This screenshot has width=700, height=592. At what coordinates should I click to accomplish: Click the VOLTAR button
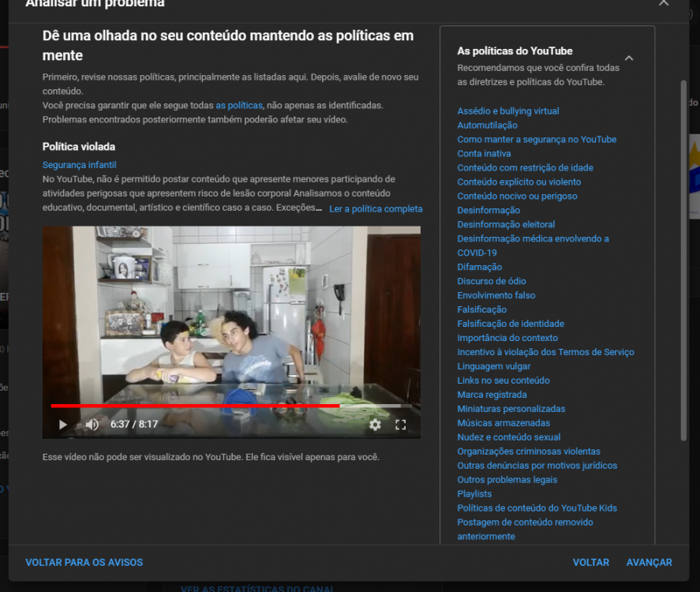coord(591,563)
